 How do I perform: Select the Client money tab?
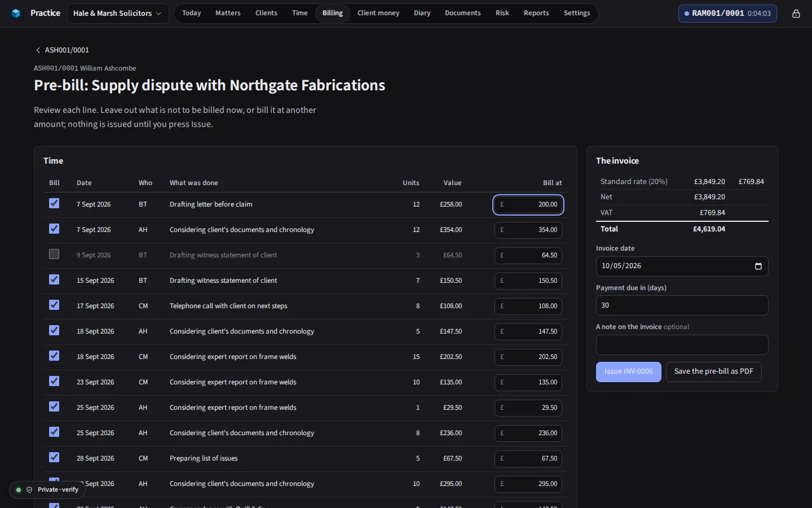click(x=378, y=13)
